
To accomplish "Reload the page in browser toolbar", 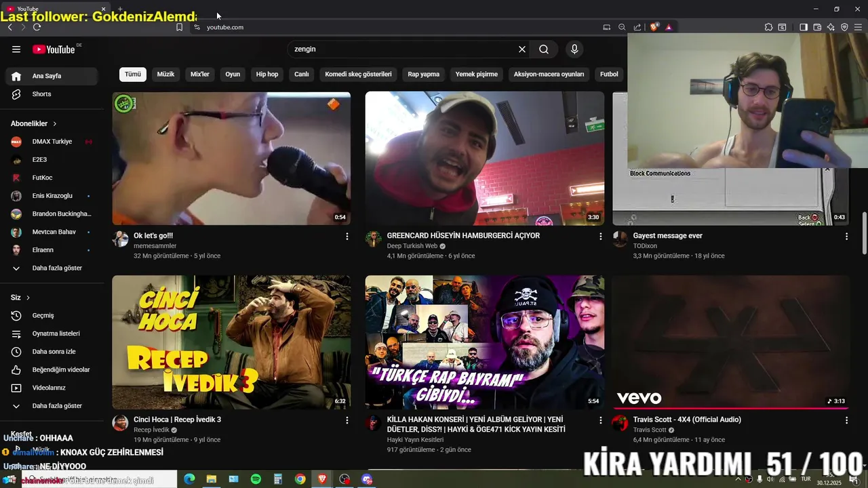I will click(x=37, y=27).
